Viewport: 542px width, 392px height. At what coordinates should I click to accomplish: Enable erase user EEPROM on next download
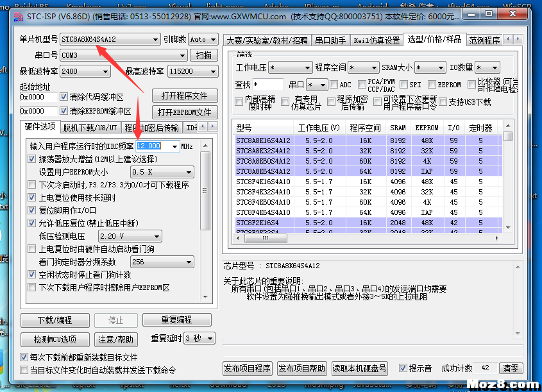click(32, 287)
